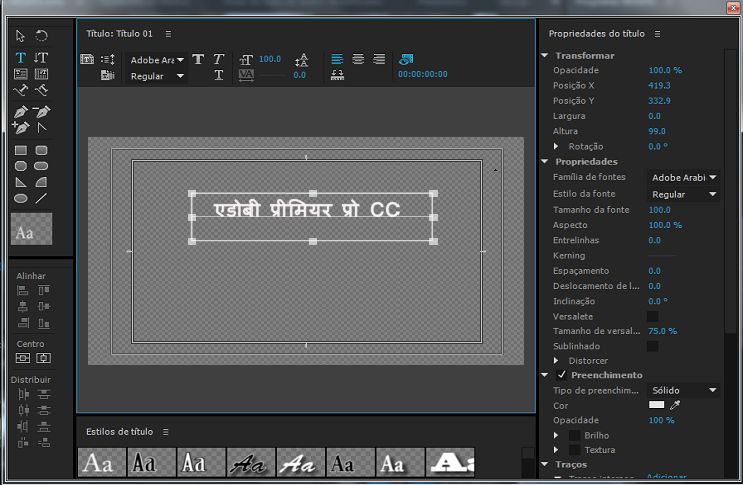Select the Delete Anchor Point tool
This screenshot has width=743, height=485.
coord(41,112)
